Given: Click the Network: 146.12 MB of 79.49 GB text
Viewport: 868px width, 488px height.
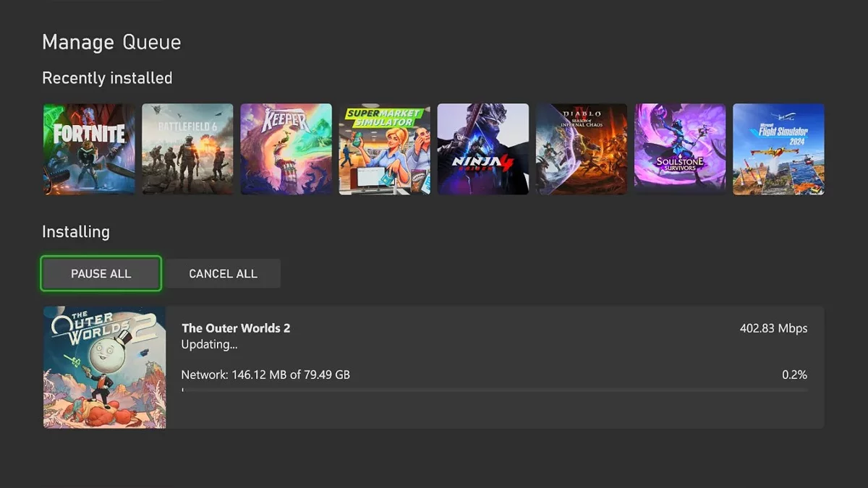Looking at the screenshot, I should tap(265, 374).
